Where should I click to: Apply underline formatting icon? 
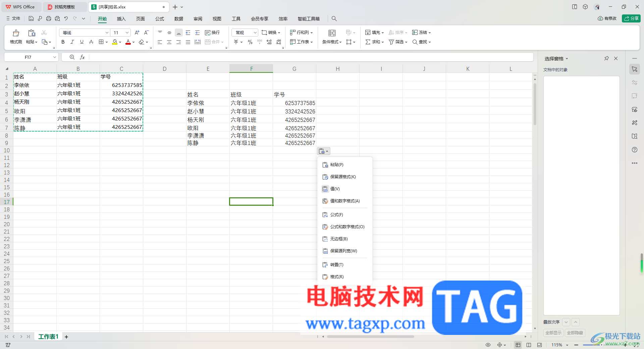point(82,42)
